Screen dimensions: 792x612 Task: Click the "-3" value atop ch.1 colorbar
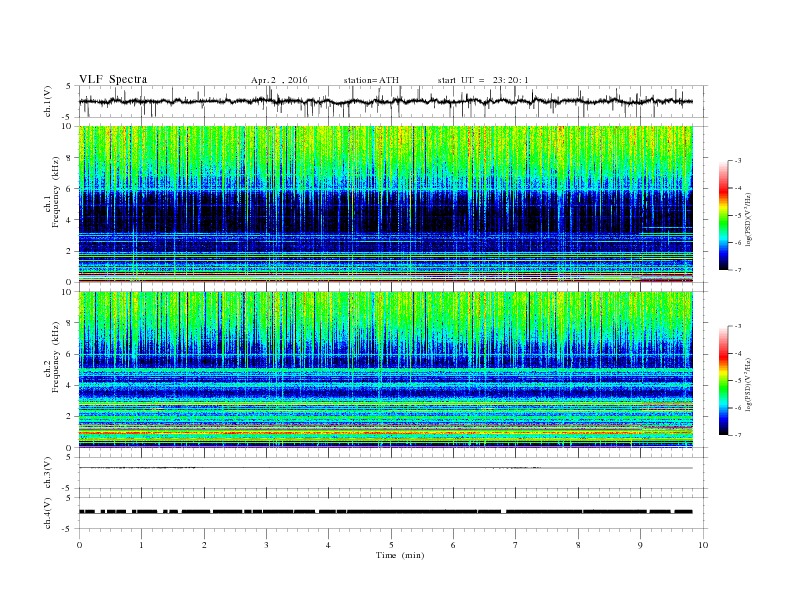point(738,161)
